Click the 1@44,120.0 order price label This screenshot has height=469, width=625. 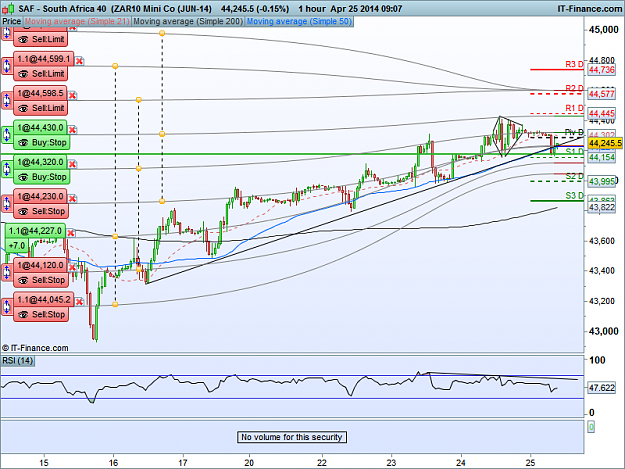coord(40,265)
